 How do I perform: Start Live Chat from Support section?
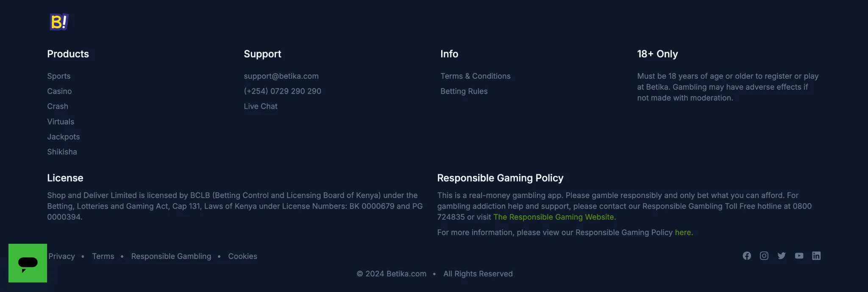(x=261, y=106)
